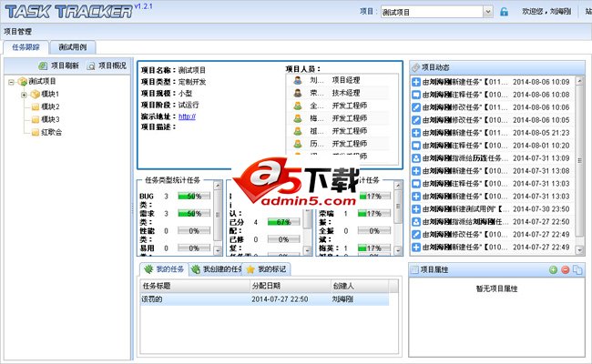
Task: Click the 项目动态 vertical scrollbar thumb
Action: coord(579,161)
